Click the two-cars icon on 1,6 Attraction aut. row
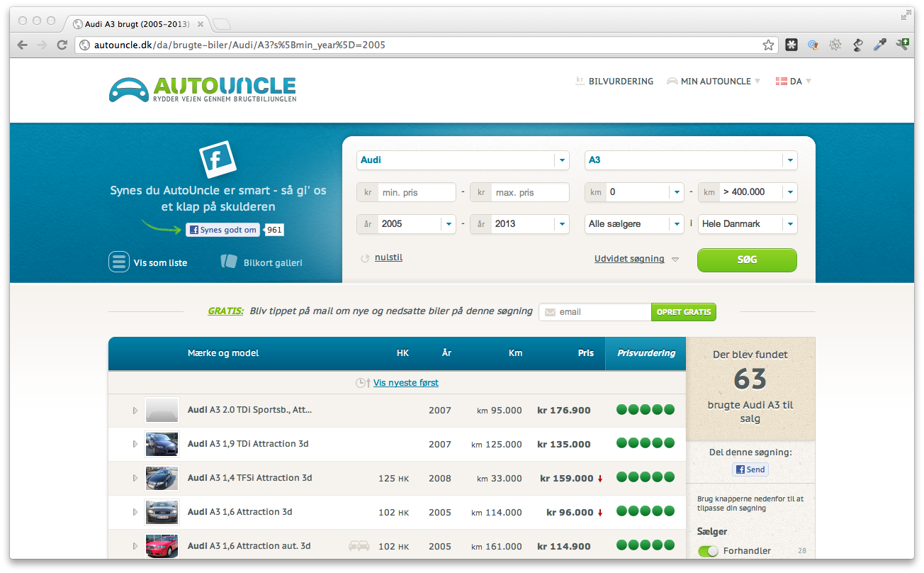The image size is (924, 573). [x=359, y=546]
